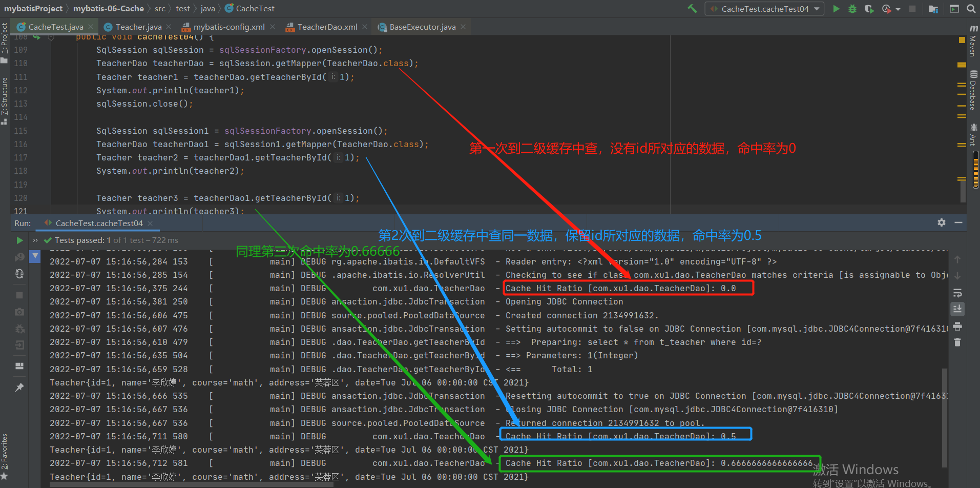This screenshot has height=488, width=980.
Task: Click the mybatis-06-Cache breadcrumb
Action: [108, 8]
